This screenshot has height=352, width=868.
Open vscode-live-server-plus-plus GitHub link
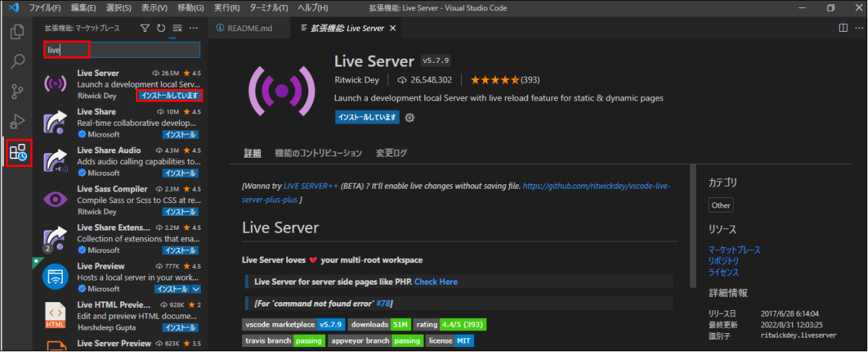click(457, 192)
